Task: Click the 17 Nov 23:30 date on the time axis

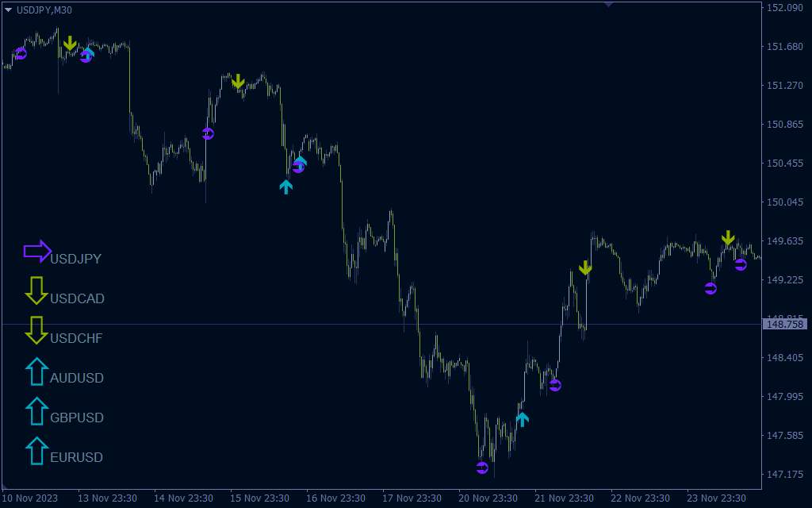Action: [413, 498]
